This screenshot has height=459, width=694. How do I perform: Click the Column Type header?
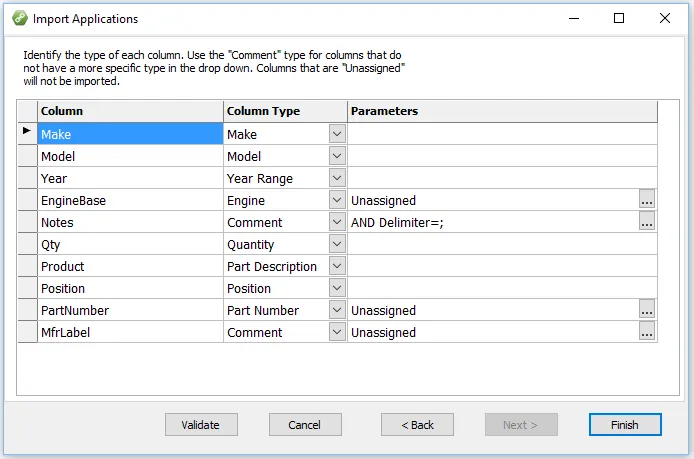click(x=285, y=111)
